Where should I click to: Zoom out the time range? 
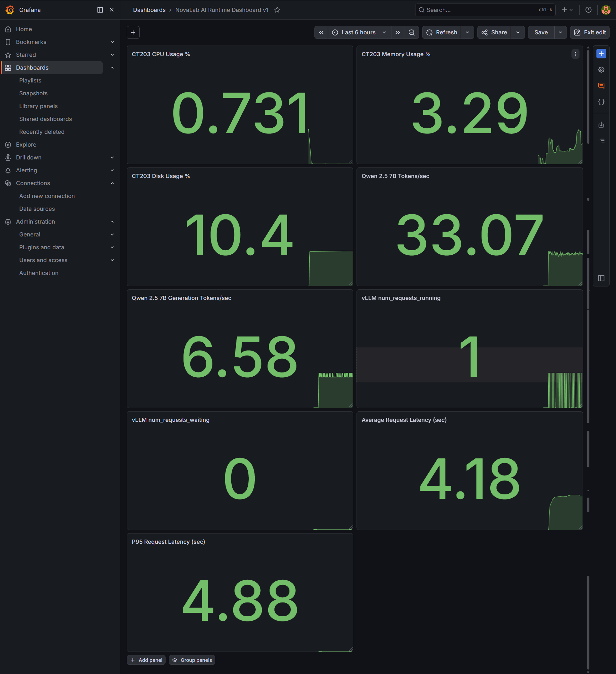tap(412, 32)
